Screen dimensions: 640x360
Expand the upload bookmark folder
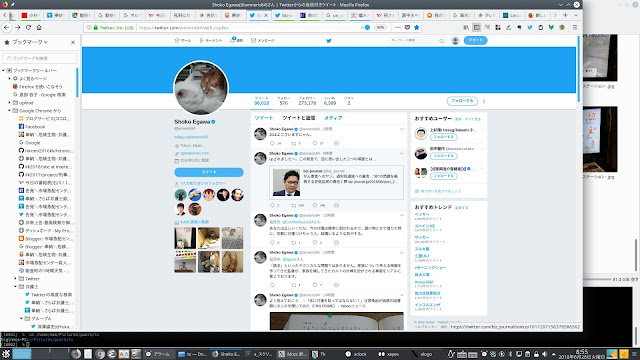(9, 102)
